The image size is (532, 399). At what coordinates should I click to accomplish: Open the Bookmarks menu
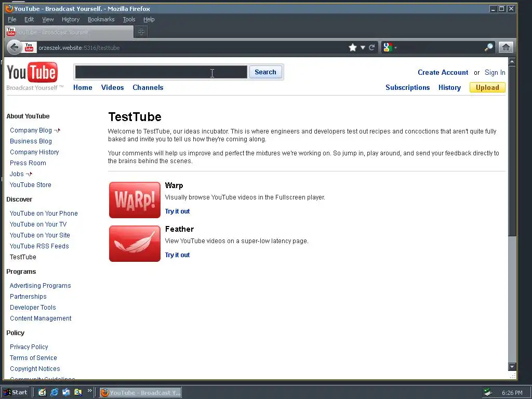pyautogui.click(x=101, y=19)
